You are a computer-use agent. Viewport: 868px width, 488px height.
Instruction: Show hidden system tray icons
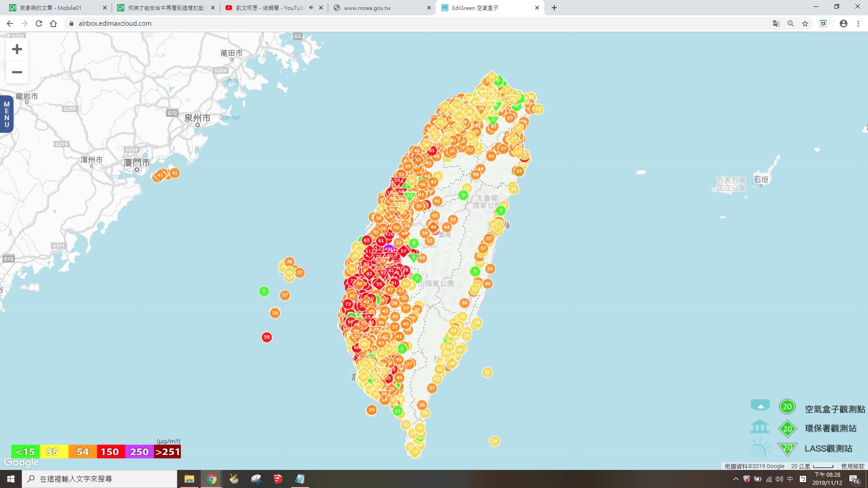tap(736, 479)
